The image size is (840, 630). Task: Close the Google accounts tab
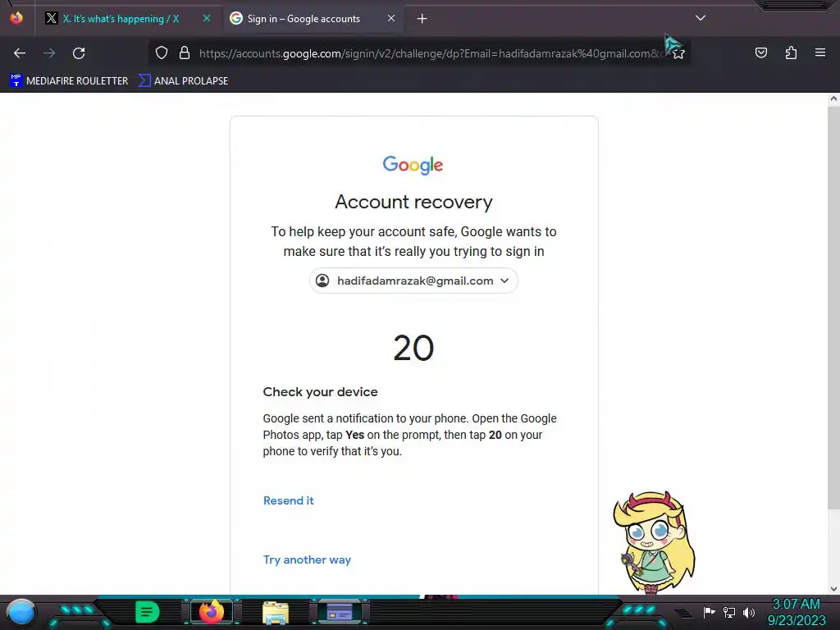click(x=391, y=19)
